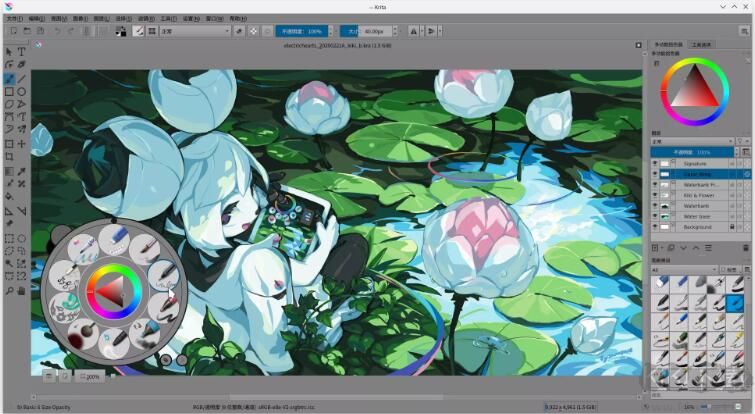Select the Ellipse shape tool
Image resolution: width=755 pixels, height=414 pixels.
point(22,91)
